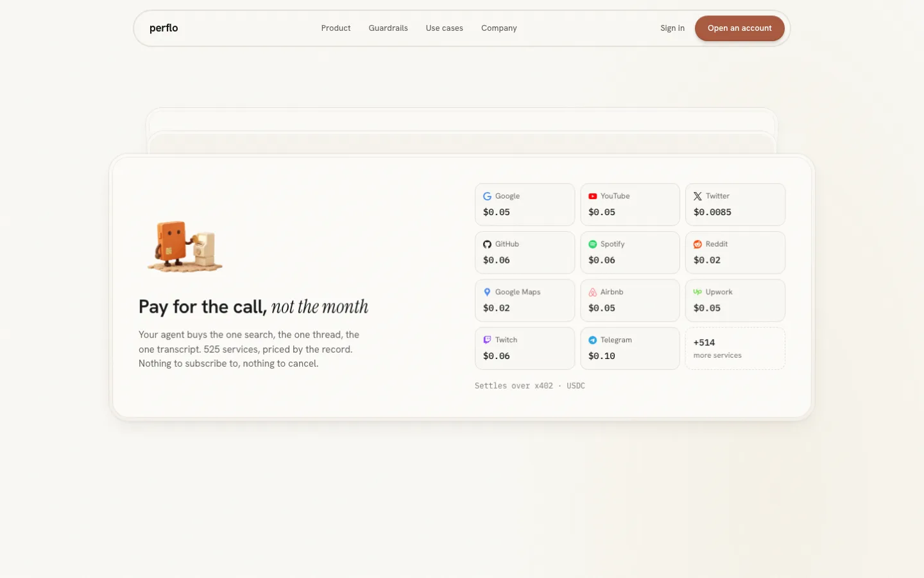Viewport: 924px width, 578px height.
Task: Click "Settles over x402 · USDC" text
Action: pyautogui.click(x=530, y=386)
